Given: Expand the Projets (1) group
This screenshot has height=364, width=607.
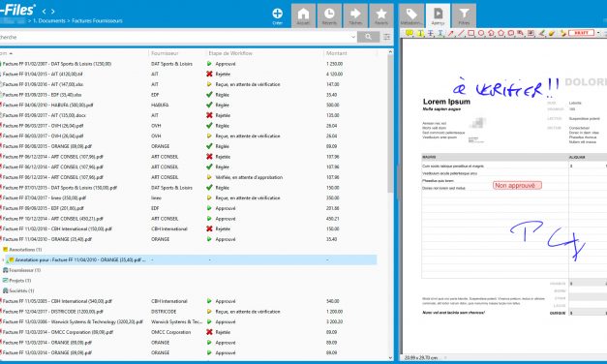Looking at the screenshot, I should coord(16,281).
